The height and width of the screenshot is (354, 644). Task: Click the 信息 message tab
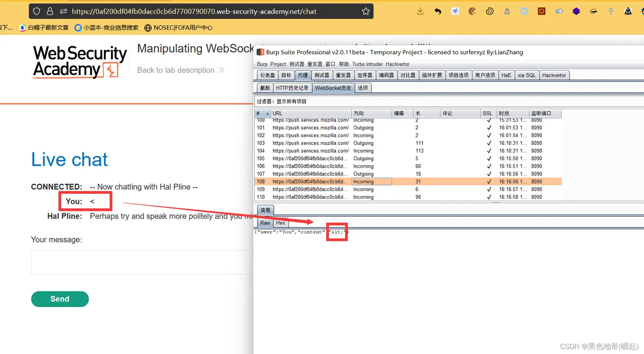265,210
